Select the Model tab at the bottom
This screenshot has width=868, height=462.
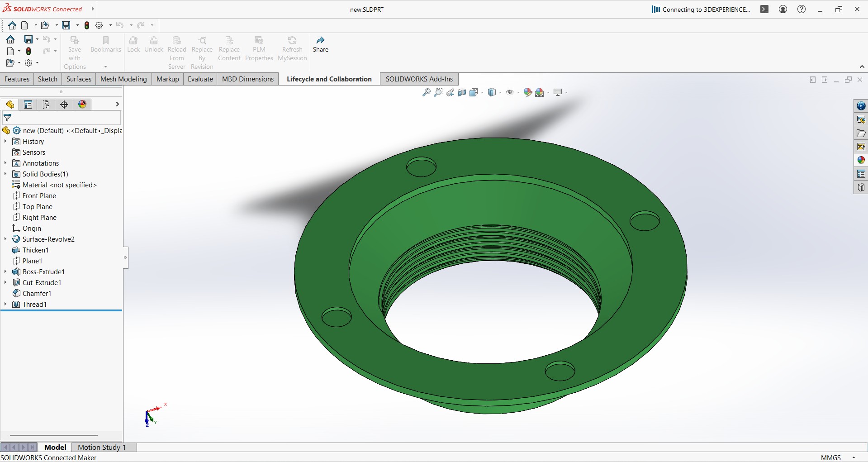coord(55,447)
